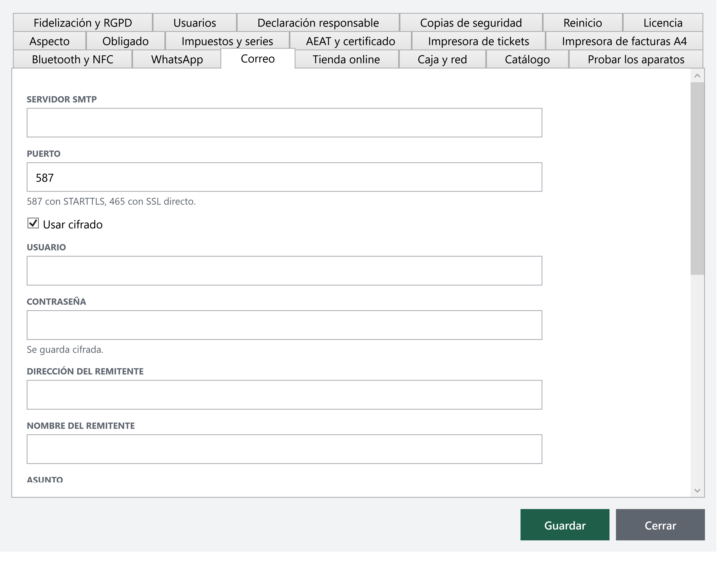Click the vertical scrollbar thumb

coord(697,179)
